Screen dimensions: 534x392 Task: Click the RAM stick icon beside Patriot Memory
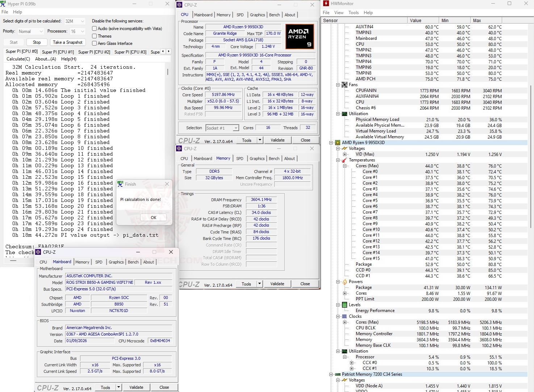tap(338, 374)
